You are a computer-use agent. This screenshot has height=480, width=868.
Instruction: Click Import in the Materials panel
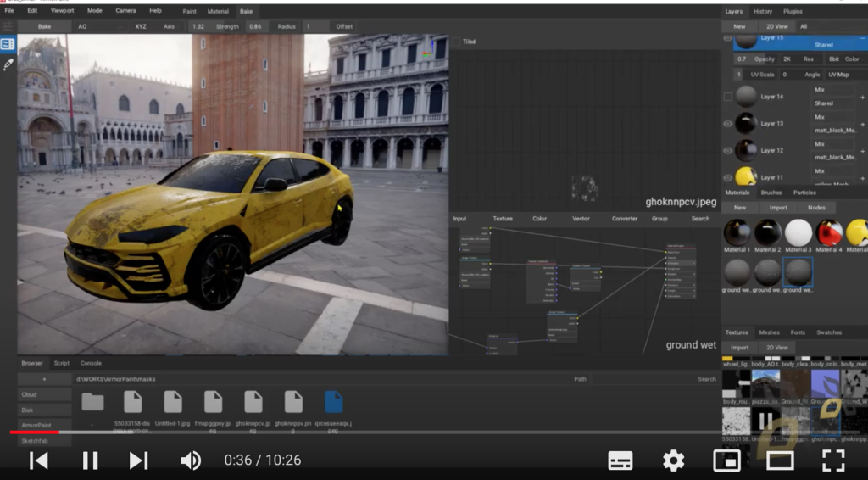(x=778, y=208)
